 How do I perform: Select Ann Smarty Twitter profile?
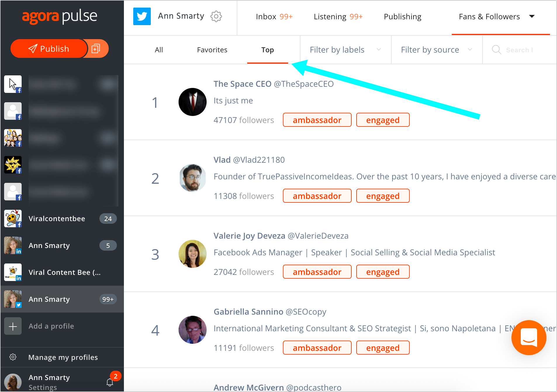[x=62, y=299]
